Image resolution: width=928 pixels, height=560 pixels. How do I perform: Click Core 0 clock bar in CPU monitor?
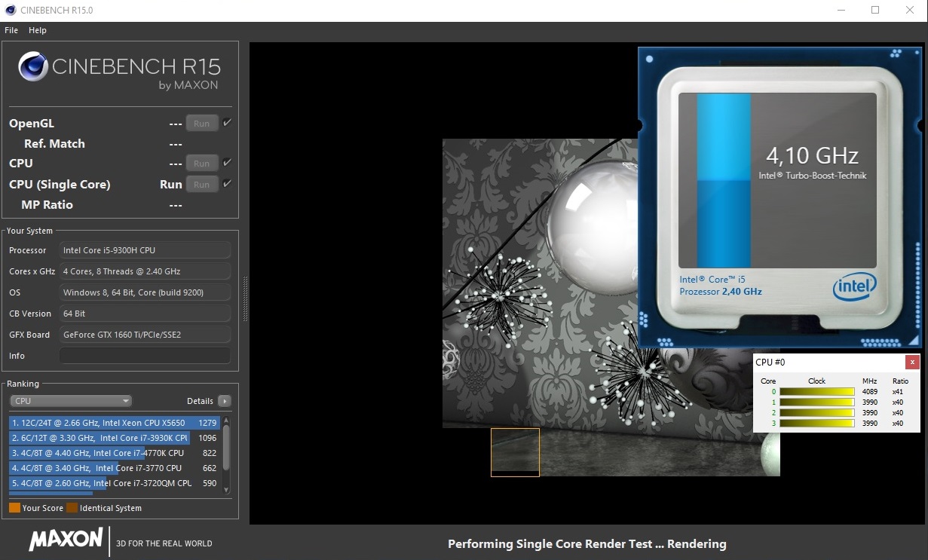tap(816, 392)
